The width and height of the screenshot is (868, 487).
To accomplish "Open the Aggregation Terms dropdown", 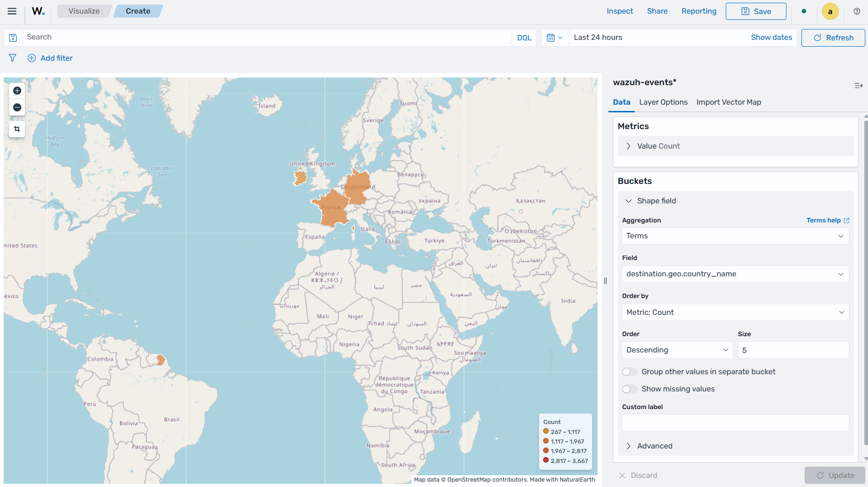I will coord(735,236).
